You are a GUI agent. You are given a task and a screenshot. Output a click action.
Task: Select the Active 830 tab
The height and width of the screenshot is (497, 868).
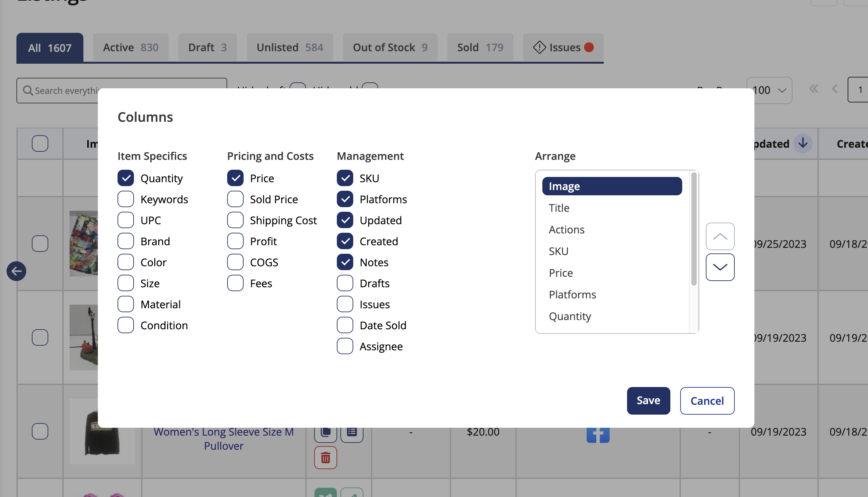click(x=131, y=47)
